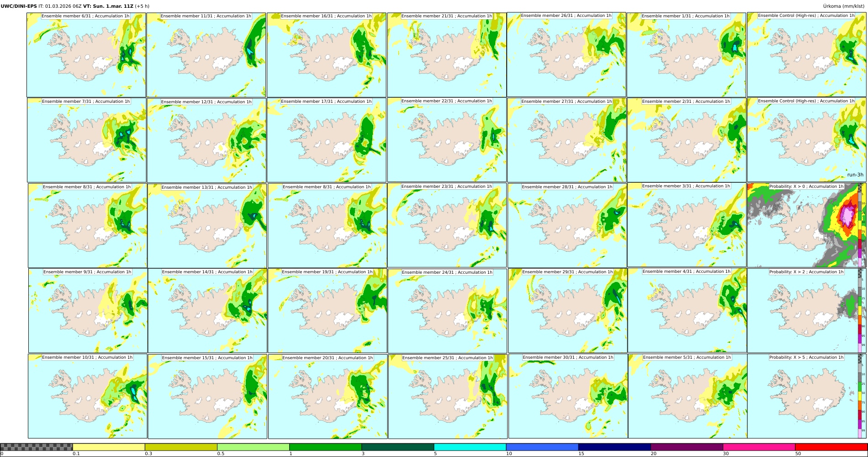
Task: Open the Ensemble member 17/31 map panel
Action: [327, 140]
